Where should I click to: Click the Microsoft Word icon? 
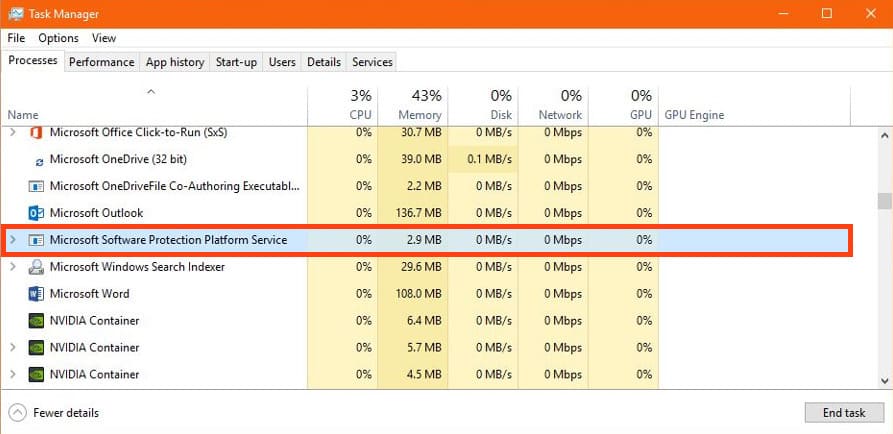click(x=36, y=294)
